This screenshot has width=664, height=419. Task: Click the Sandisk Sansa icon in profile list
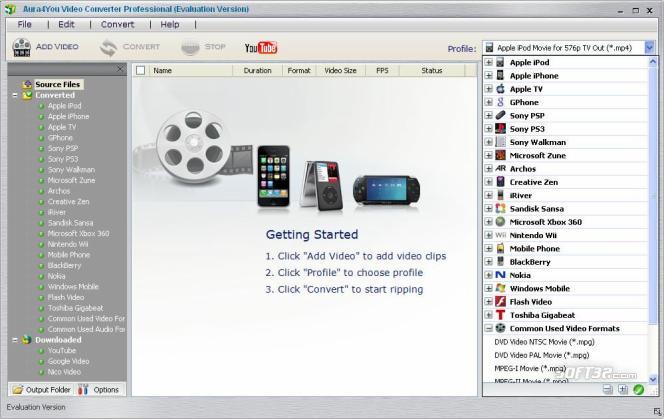pyautogui.click(x=501, y=208)
